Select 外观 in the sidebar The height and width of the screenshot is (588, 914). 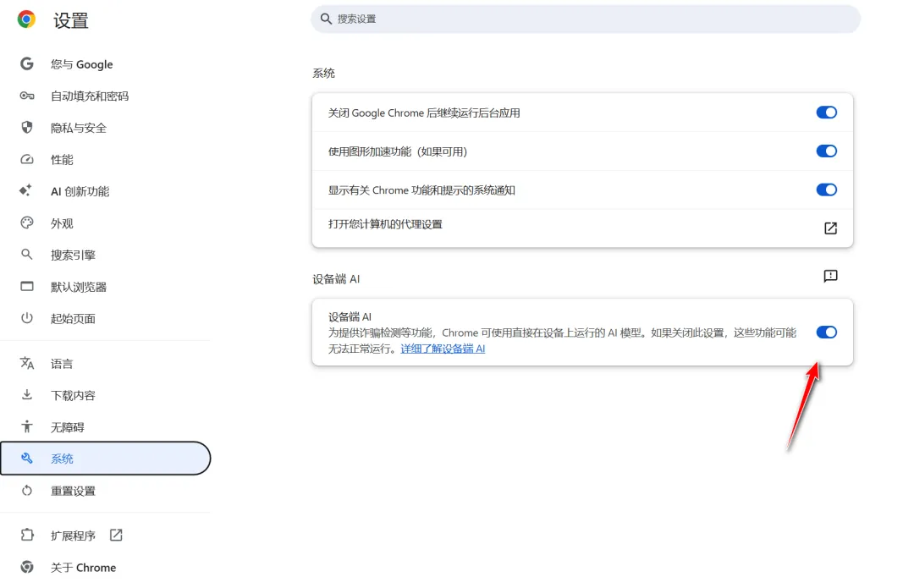point(62,223)
